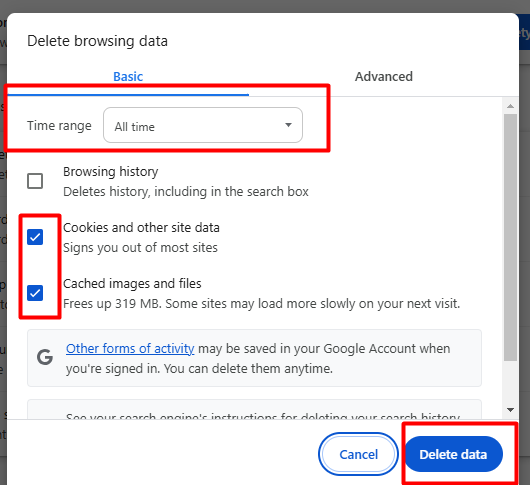
Task: Click the Signs you out of most sites text
Action: (140, 248)
